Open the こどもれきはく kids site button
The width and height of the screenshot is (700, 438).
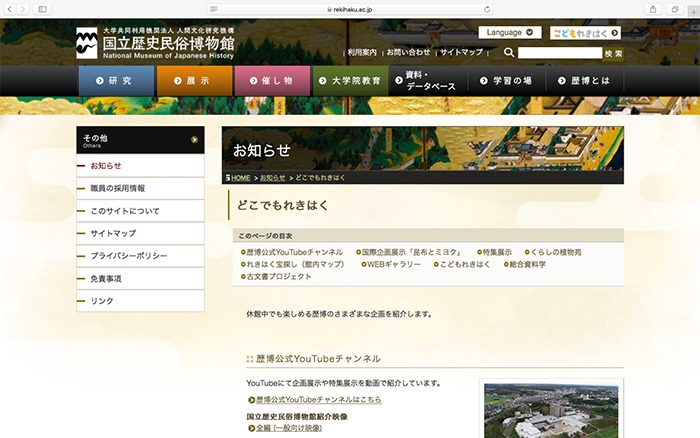coord(585,33)
